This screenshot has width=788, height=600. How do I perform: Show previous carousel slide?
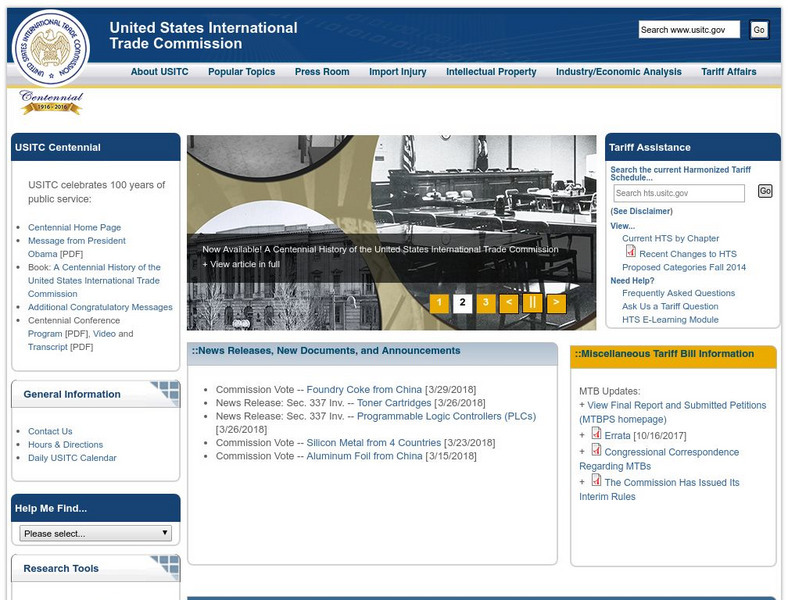509,303
